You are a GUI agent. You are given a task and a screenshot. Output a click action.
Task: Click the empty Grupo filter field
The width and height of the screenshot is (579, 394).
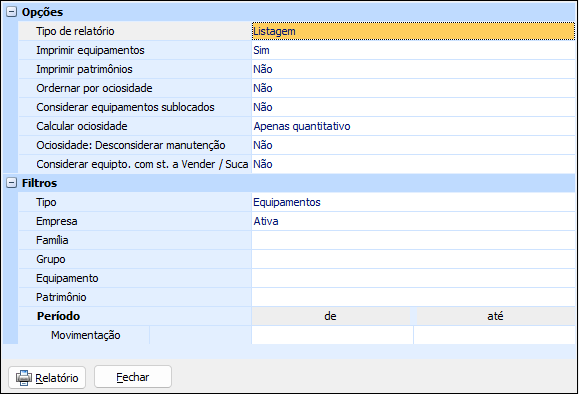click(413, 259)
